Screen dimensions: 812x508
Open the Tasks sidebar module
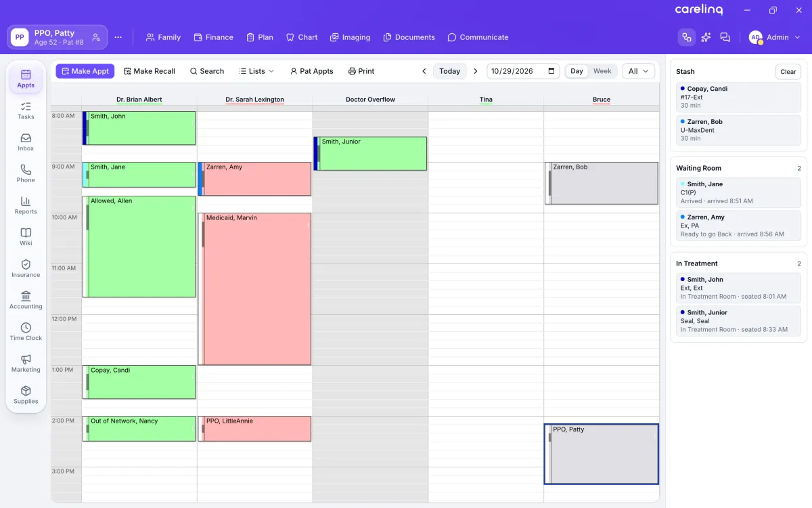26,110
